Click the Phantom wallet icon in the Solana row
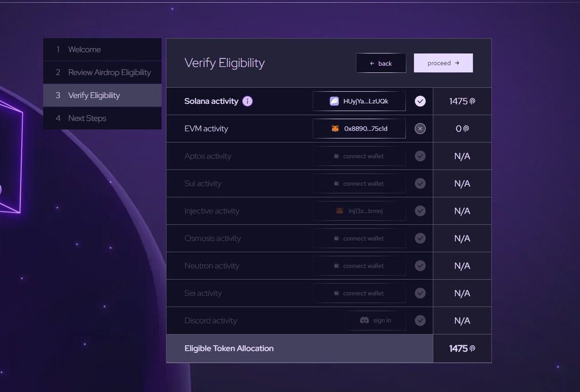 334,101
